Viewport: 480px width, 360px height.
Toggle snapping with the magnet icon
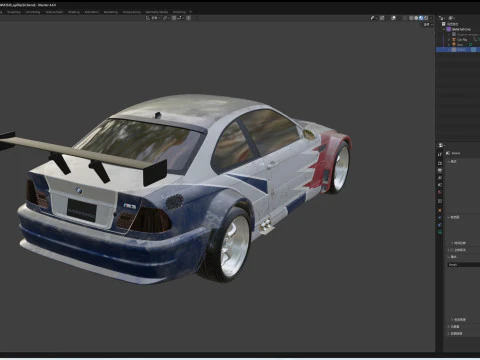click(x=174, y=18)
